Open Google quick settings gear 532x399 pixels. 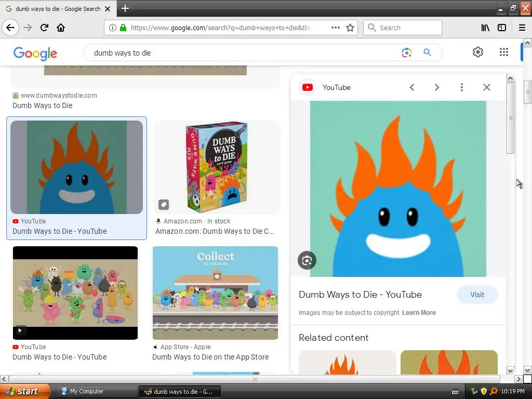[x=478, y=52]
